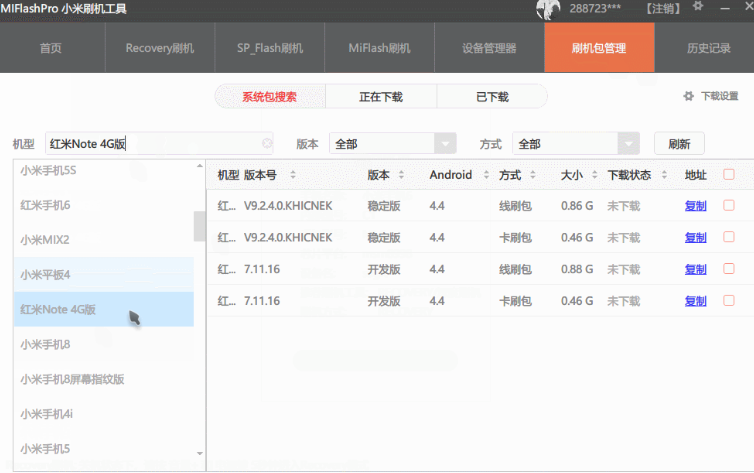The image size is (754, 473).
Task: Copy address of 0.86 G 线刷包 row
Action: (695, 206)
